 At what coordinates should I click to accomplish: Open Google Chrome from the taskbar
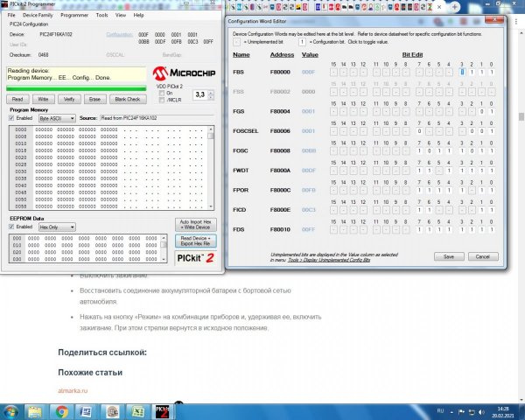59,410
